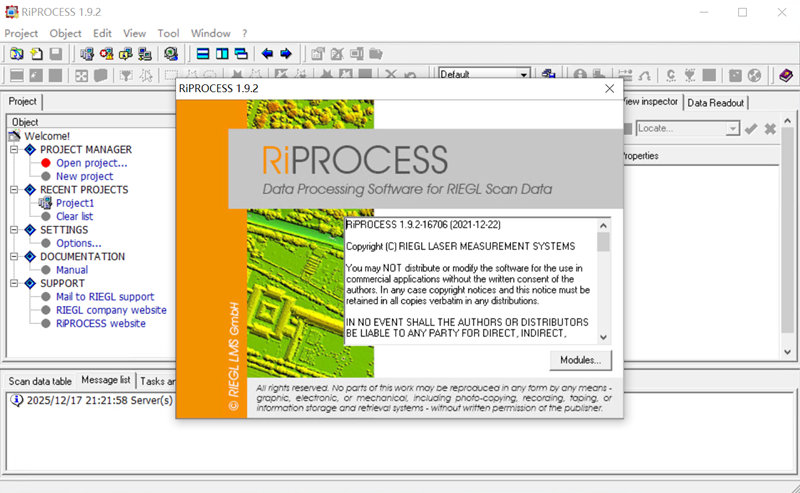Image resolution: width=800 pixels, height=493 pixels.
Task: Click the Project1 recent project entry
Action: [x=75, y=203]
